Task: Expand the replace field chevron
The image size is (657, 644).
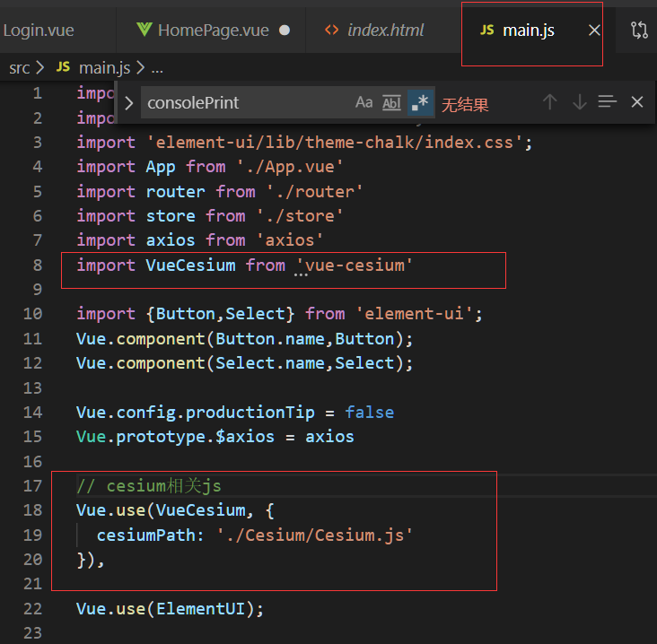Action: [129, 102]
